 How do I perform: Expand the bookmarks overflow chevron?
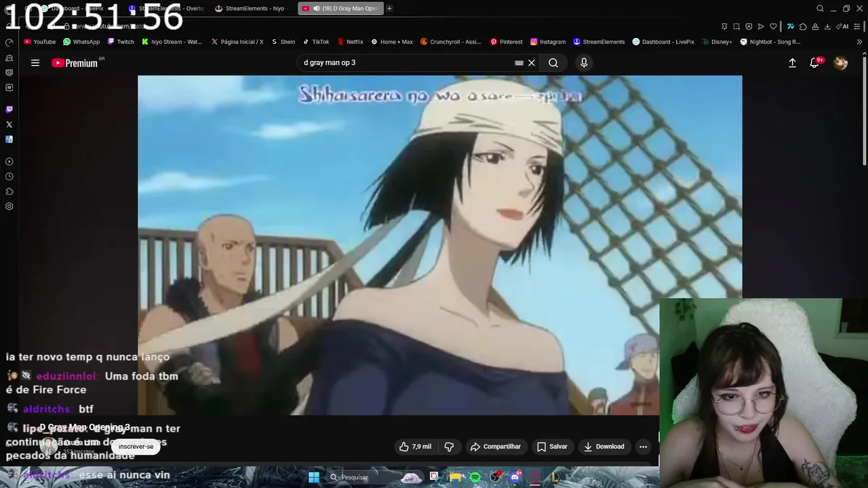[x=860, y=42]
